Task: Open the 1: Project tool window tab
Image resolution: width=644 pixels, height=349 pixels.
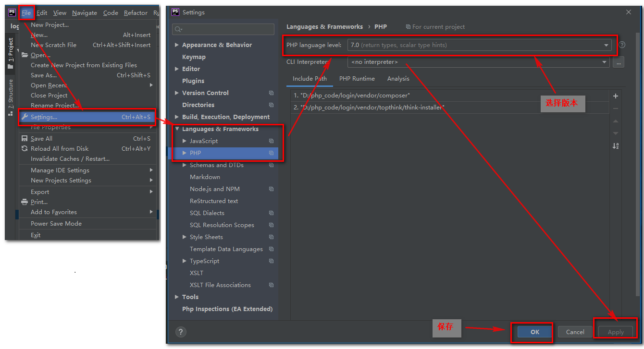Action: coord(11,54)
